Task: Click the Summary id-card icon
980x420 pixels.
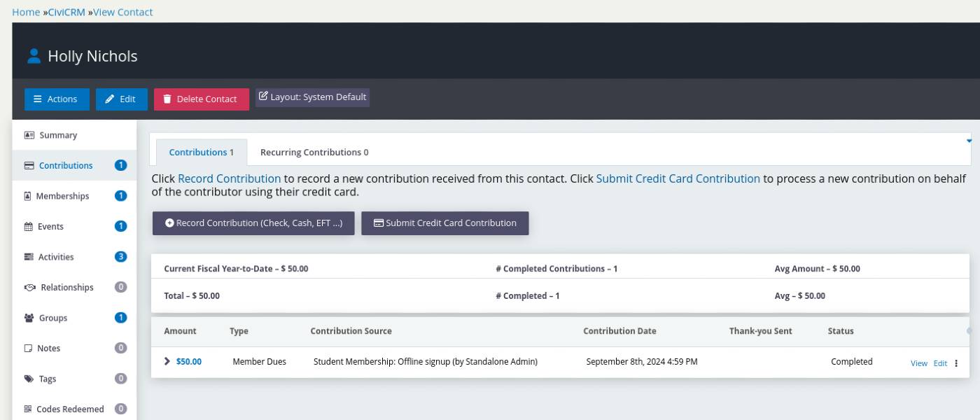Action: 29,135
